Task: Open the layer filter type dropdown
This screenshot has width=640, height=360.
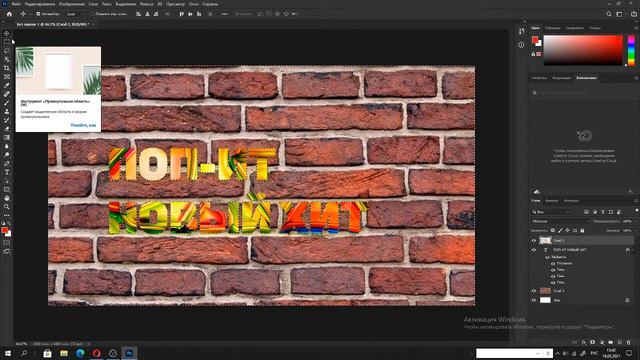Action: (551, 212)
